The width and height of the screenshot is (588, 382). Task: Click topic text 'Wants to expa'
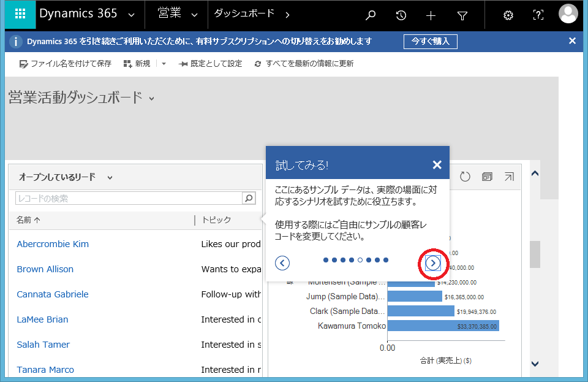(x=231, y=269)
